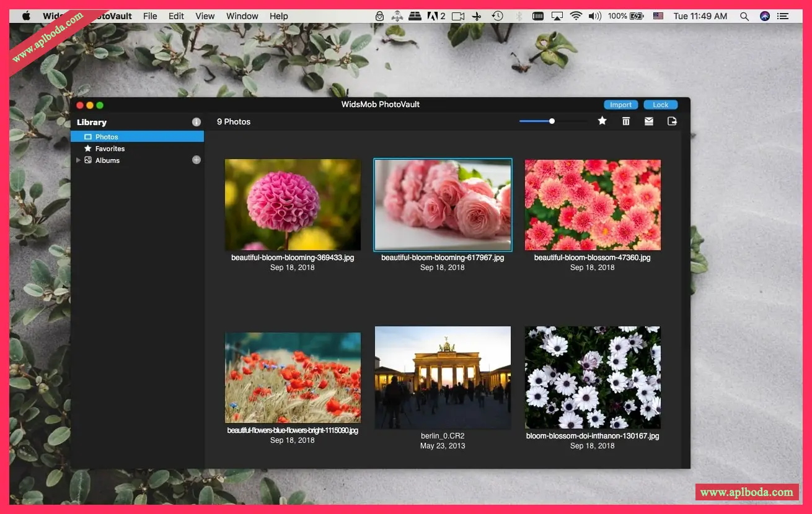
Task: Select the berlin_0.CR2 photo thumbnail
Action: (x=443, y=378)
